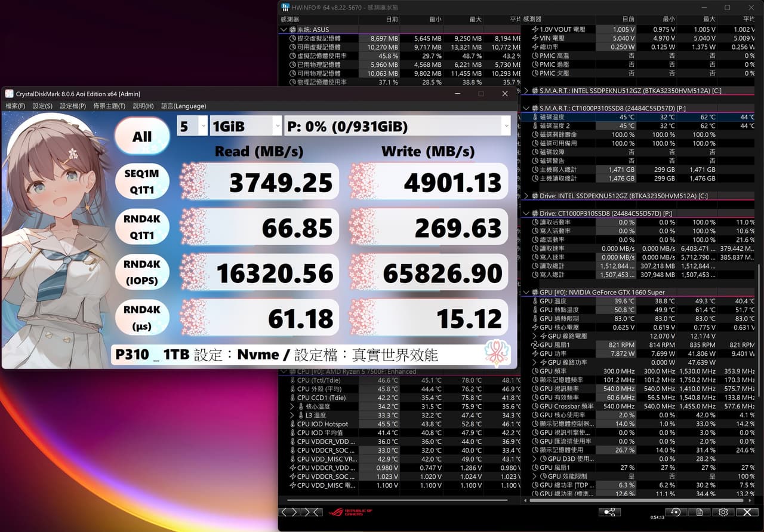This screenshot has width=764, height=532.
Task: Collapse the GPU [#0] NVIDIA GeForce GTX 1660 Super group
Action: coord(526,293)
